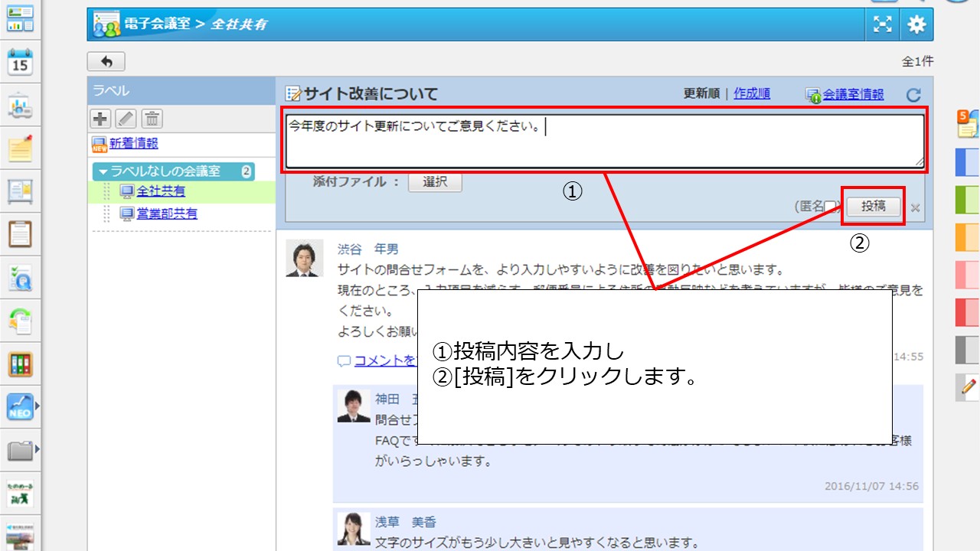Open the calendar icon showing 15
Screen dimensions: 980x551
click(21, 63)
